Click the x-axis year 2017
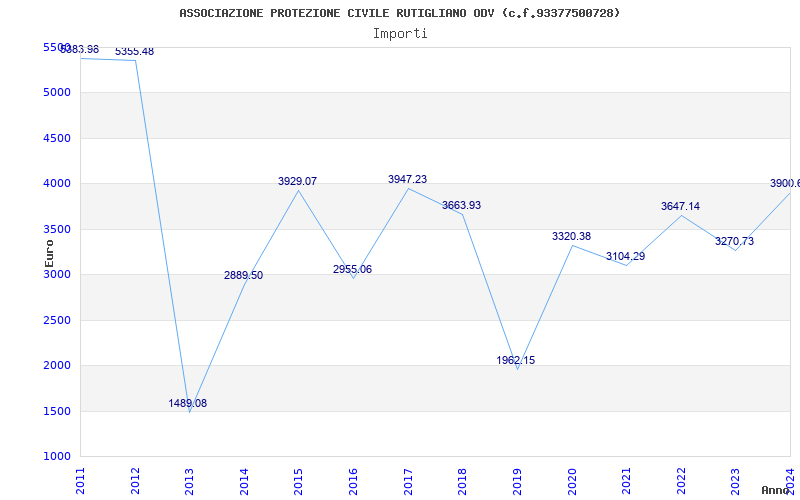This screenshot has width=800, height=500. [x=408, y=481]
